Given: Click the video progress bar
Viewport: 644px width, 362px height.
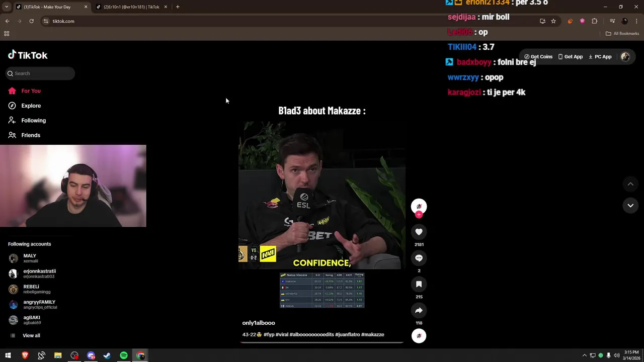Looking at the screenshot, I should [322, 342].
